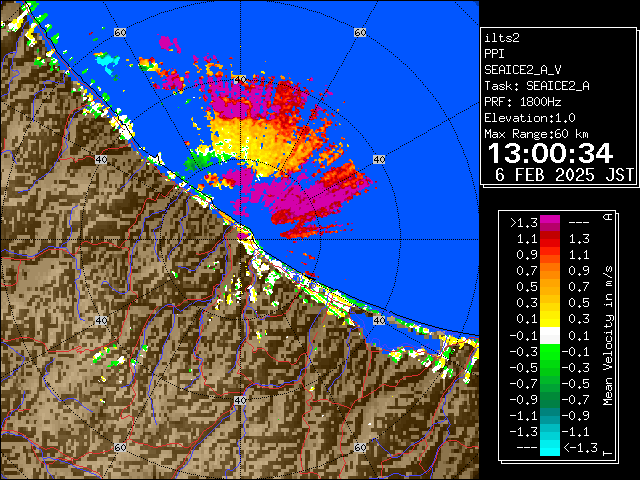Click the cyan <-1.3 legend color swatch

coord(550,448)
